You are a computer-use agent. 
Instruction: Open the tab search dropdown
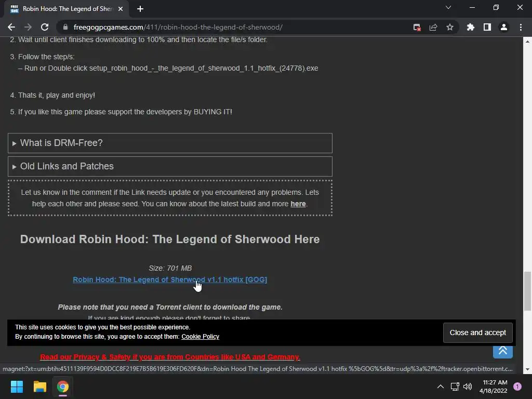448,7
